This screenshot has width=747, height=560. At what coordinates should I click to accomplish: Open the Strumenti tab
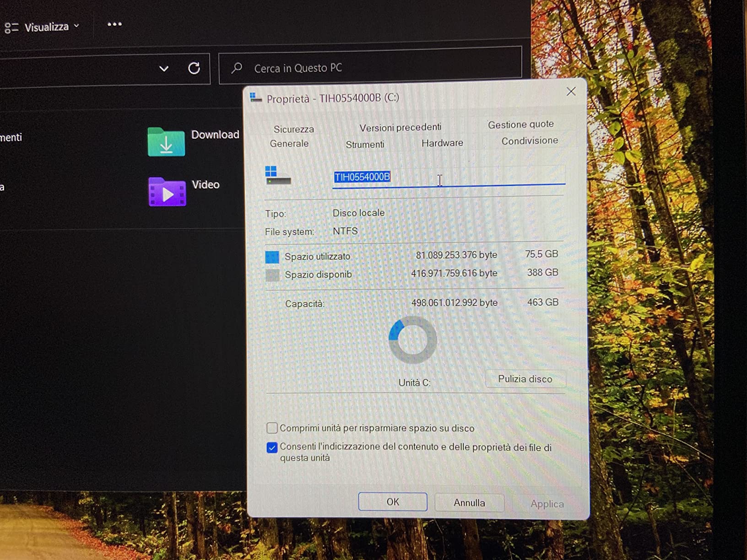point(365,145)
